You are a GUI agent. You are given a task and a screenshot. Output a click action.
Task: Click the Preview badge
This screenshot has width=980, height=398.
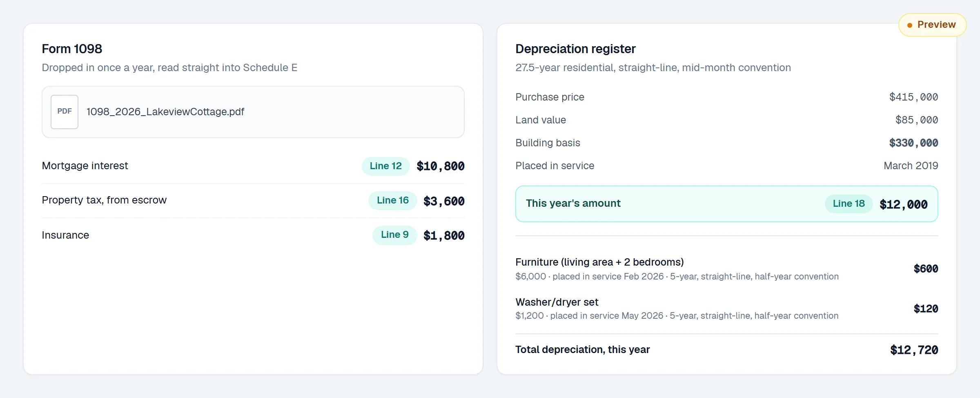pyautogui.click(x=932, y=25)
